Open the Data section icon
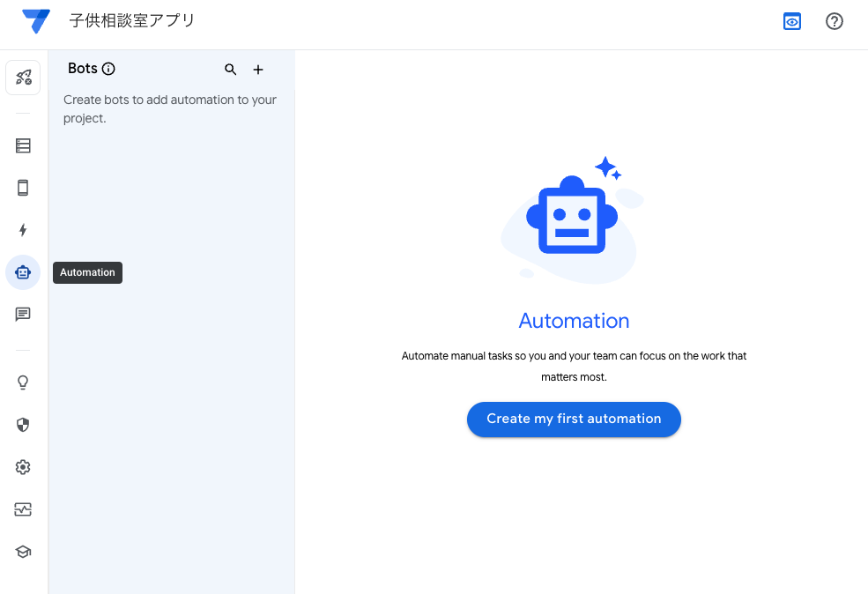The width and height of the screenshot is (868, 594). coord(22,145)
